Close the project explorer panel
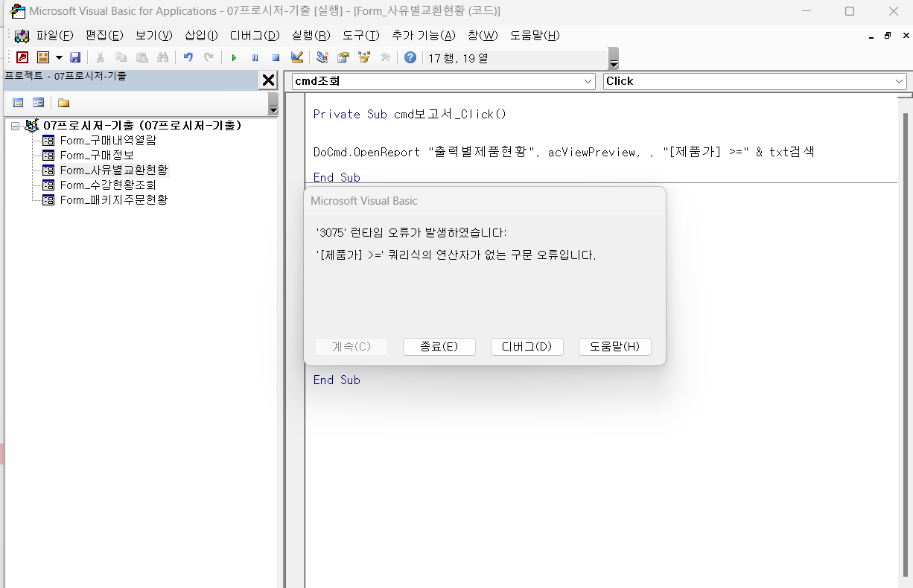Screen dimensions: 913x588 [x=268, y=80]
